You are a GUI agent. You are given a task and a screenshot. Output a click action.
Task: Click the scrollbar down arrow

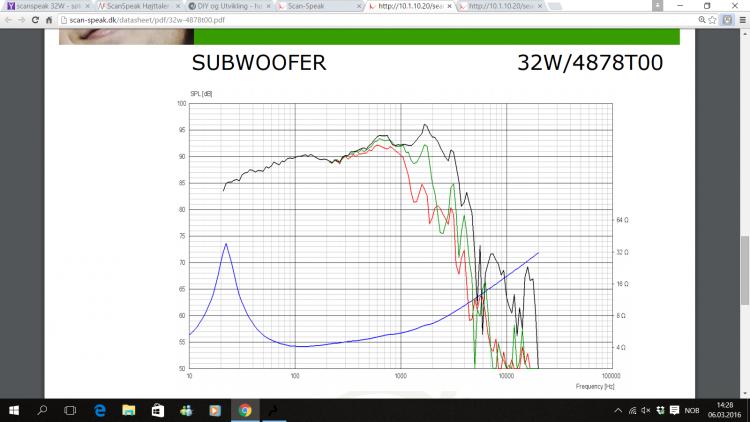pyautogui.click(x=745, y=394)
